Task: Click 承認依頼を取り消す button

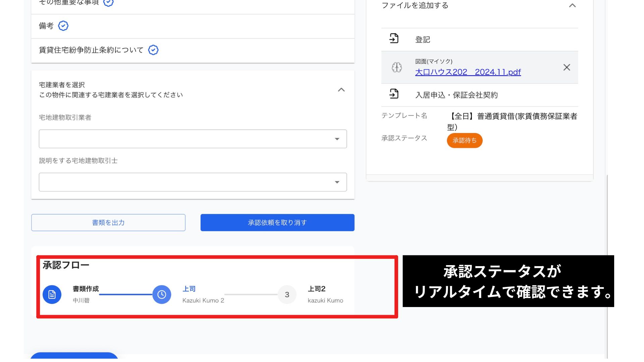Action: pyautogui.click(x=277, y=223)
